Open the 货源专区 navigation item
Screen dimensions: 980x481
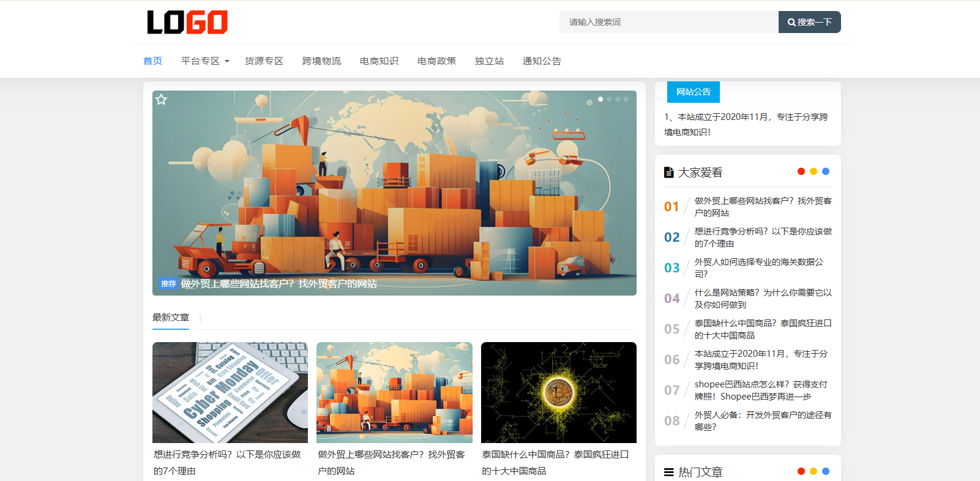point(264,61)
